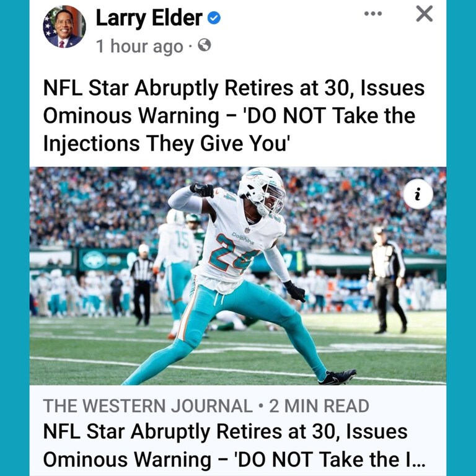Open THE WESTERN JOURNAL source label
The image size is (476, 476).
(x=148, y=405)
